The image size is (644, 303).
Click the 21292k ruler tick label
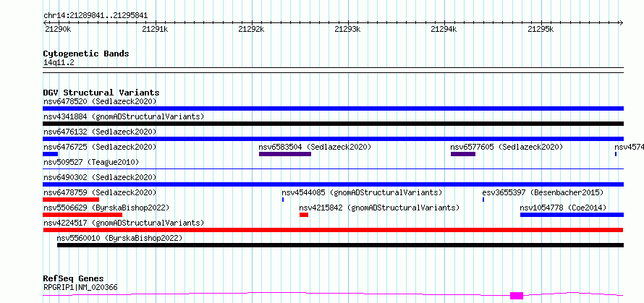pos(251,29)
